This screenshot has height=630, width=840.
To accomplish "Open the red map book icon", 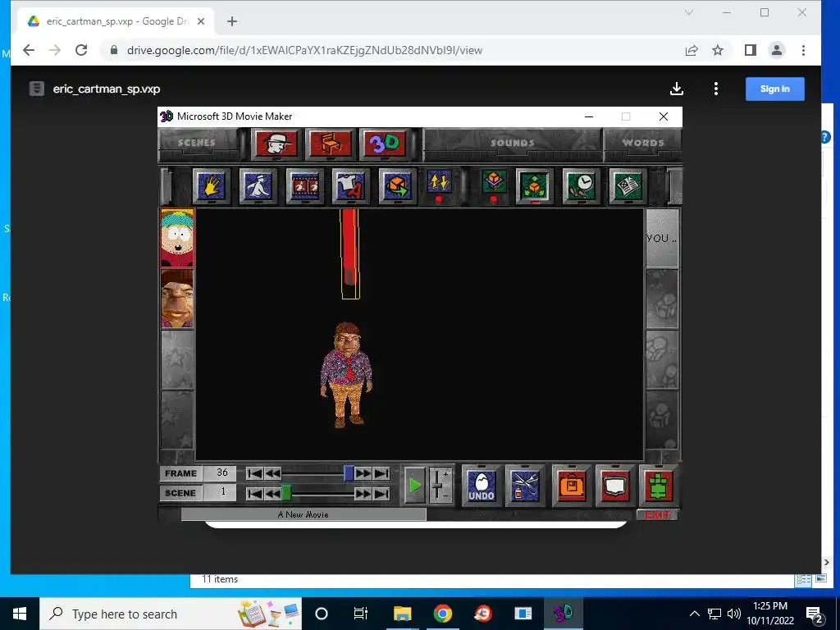I will [614, 486].
